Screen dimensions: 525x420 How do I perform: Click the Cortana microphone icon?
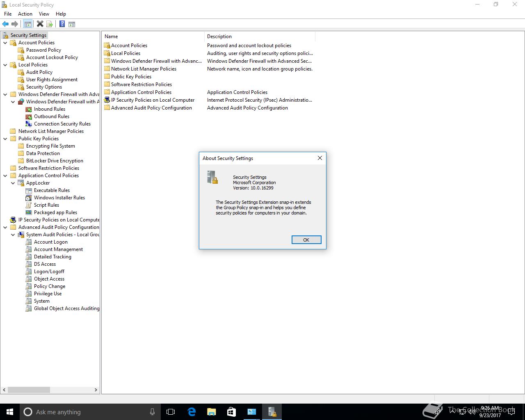[x=152, y=412]
